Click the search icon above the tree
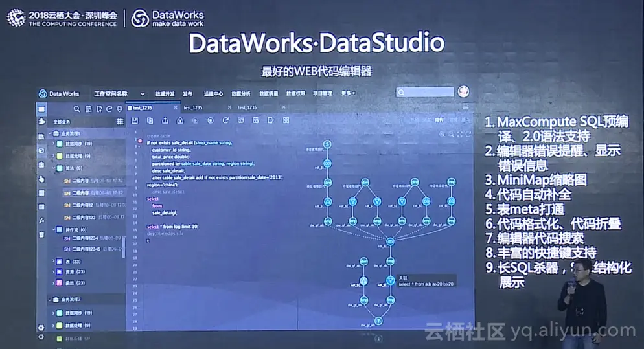This screenshot has height=349, width=644. (76, 109)
